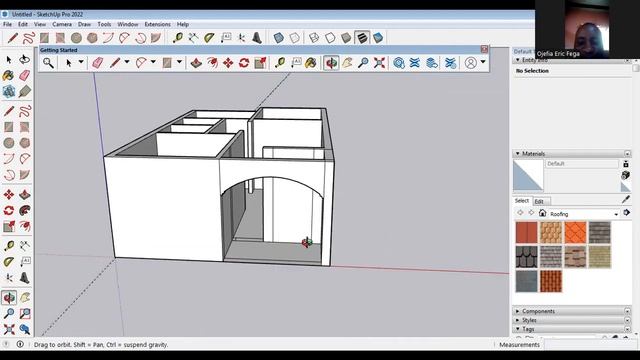Open the Window menu
The image size is (640, 360).
tap(128, 24)
